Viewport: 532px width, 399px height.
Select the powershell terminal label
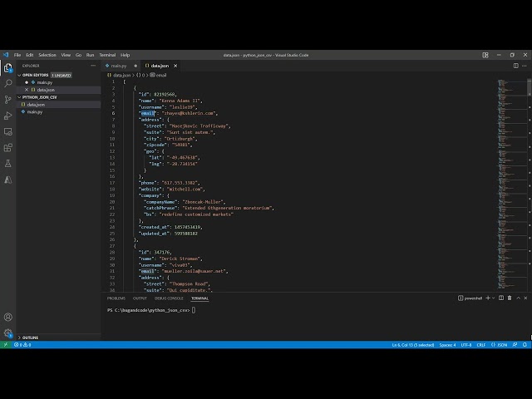tap(470, 298)
